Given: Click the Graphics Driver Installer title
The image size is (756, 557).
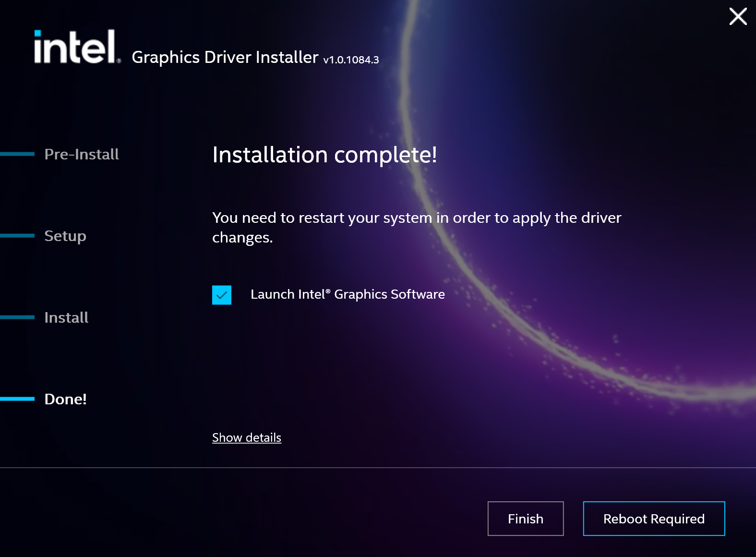Looking at the screenshot, I should pyautogui.click(x=225, y=57).
